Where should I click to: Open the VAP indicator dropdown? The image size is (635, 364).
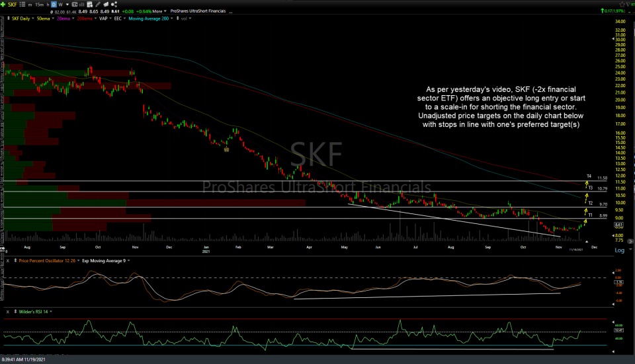[110, 18]
